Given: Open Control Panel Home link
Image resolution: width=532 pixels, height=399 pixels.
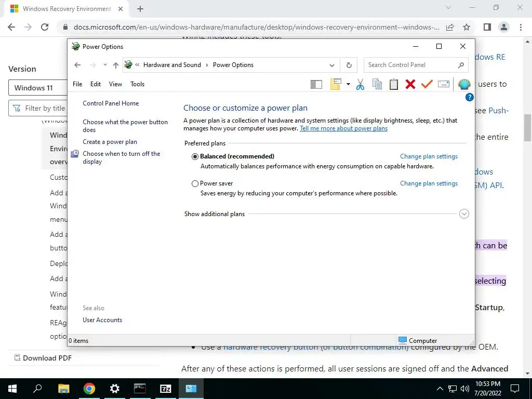Looking at the screenshot, I should 111,103.
